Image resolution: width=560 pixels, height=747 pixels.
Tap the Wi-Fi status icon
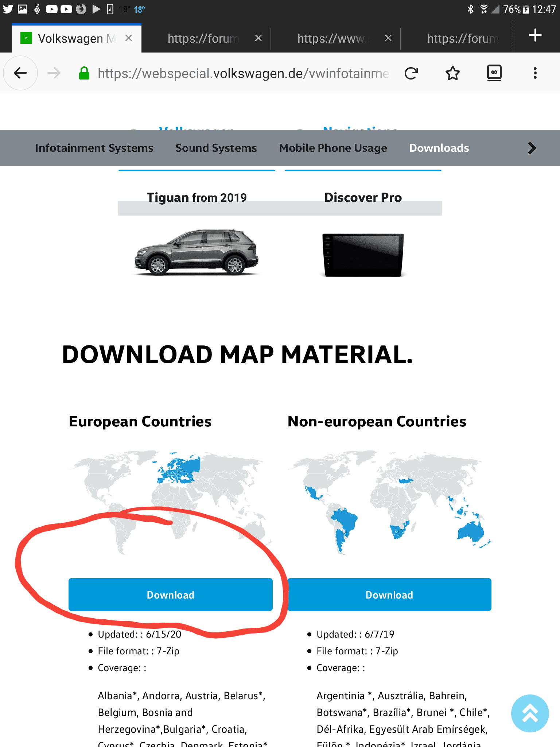pos(484,9)
